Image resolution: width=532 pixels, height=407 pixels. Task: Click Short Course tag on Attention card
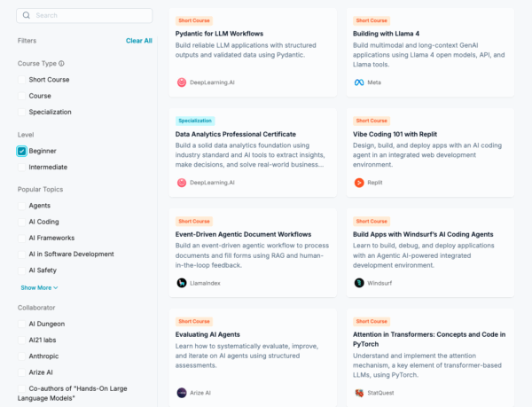point(372,321)
